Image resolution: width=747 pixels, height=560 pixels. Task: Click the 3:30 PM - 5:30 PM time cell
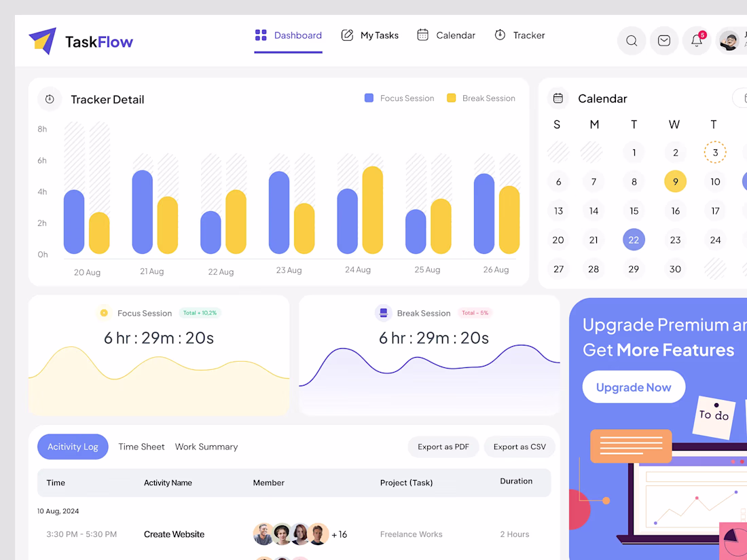coord(81,534)
